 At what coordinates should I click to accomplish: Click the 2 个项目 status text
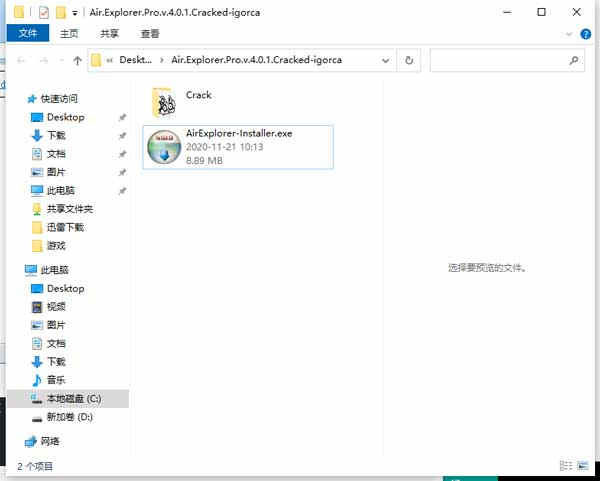coord(35,466)
